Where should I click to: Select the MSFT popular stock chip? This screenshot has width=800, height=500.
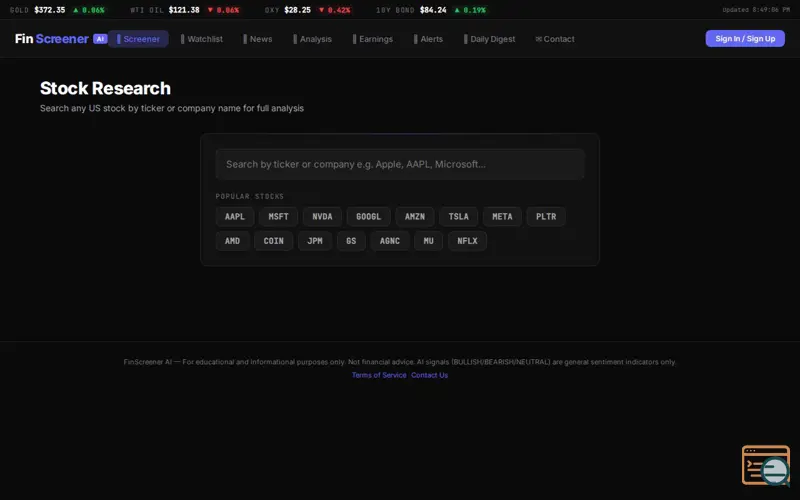[279, 216]
